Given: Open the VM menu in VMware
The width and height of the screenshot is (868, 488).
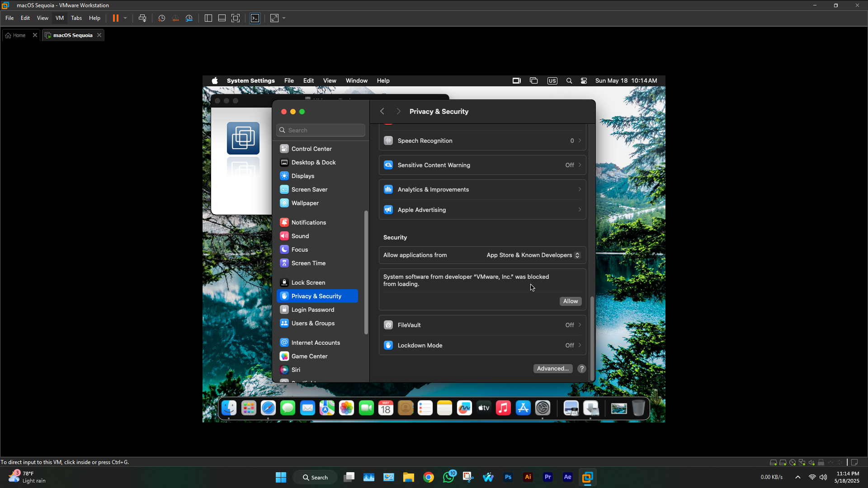Looking at the screenshot, I should coord(59,18).
